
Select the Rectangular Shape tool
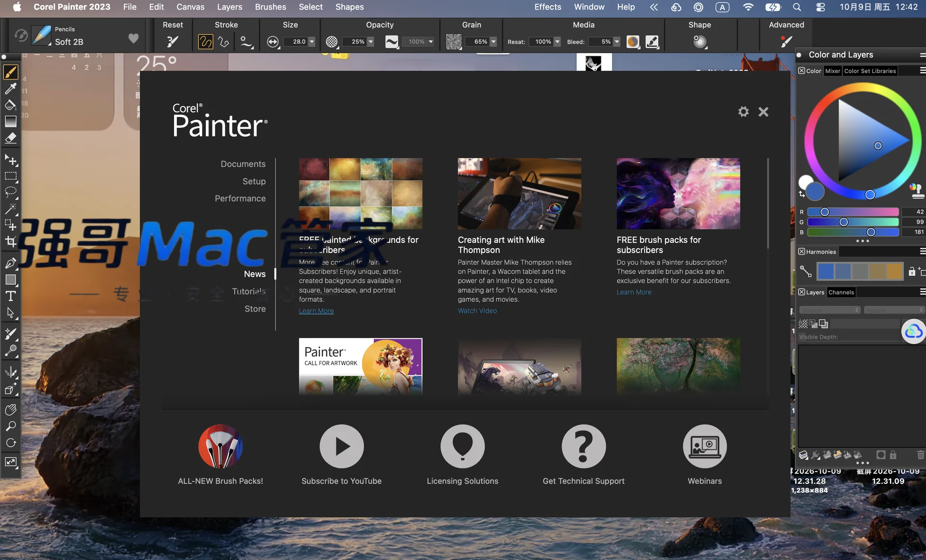pyautogui.click(x=11, y=280)
